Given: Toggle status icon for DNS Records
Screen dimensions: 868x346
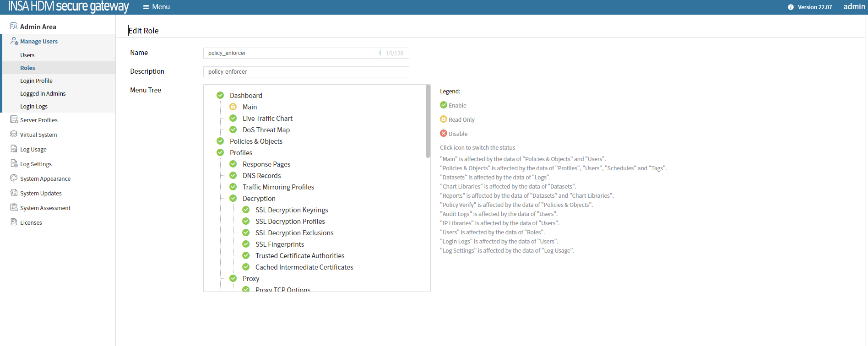Looking at the screenshot, I should click(x=233, y=176).
